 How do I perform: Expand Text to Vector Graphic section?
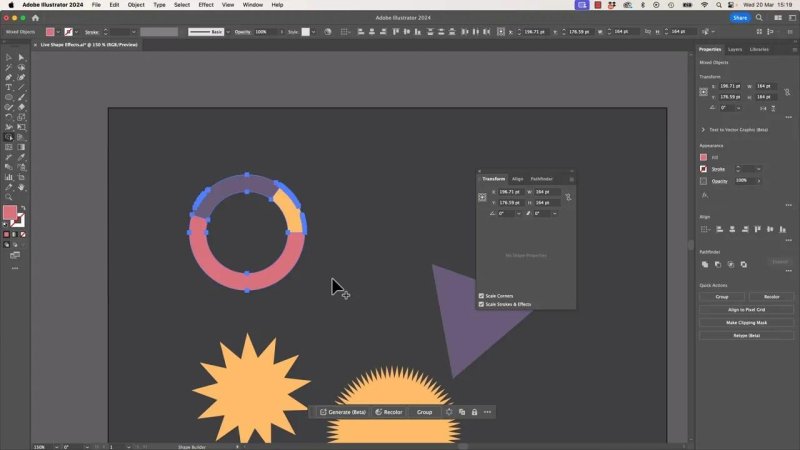(703, 130)
